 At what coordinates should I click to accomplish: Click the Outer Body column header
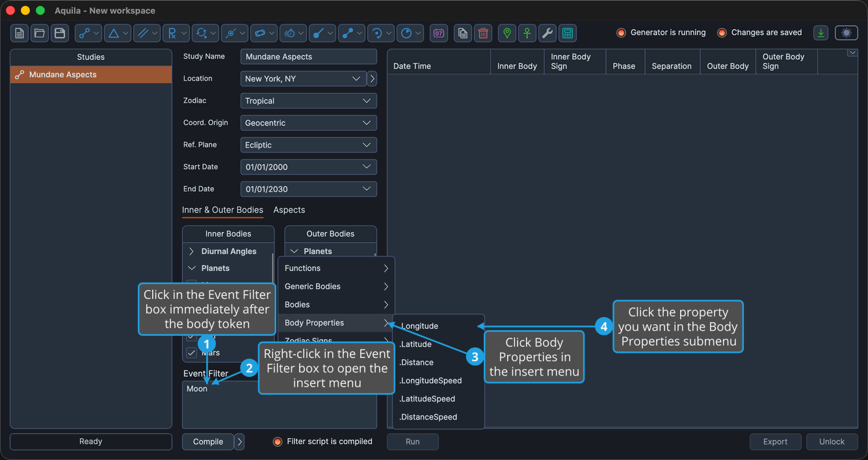pyautogui.click(x=728, y=62)
